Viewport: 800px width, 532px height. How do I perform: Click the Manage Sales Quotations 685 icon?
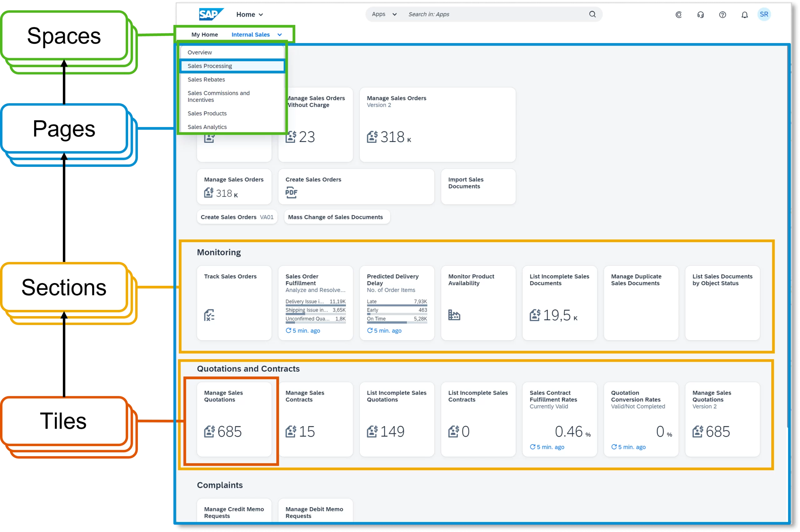coord(209,432)
